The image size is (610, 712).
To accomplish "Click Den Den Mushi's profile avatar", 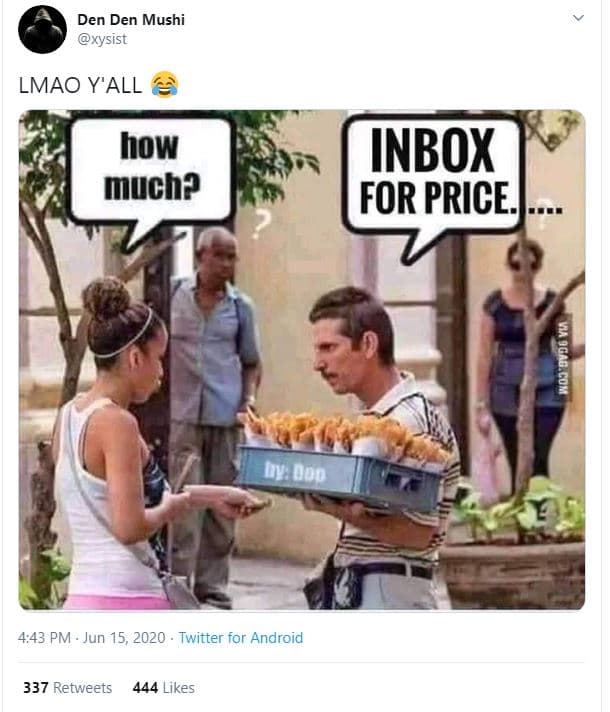I will click(42, 29).
